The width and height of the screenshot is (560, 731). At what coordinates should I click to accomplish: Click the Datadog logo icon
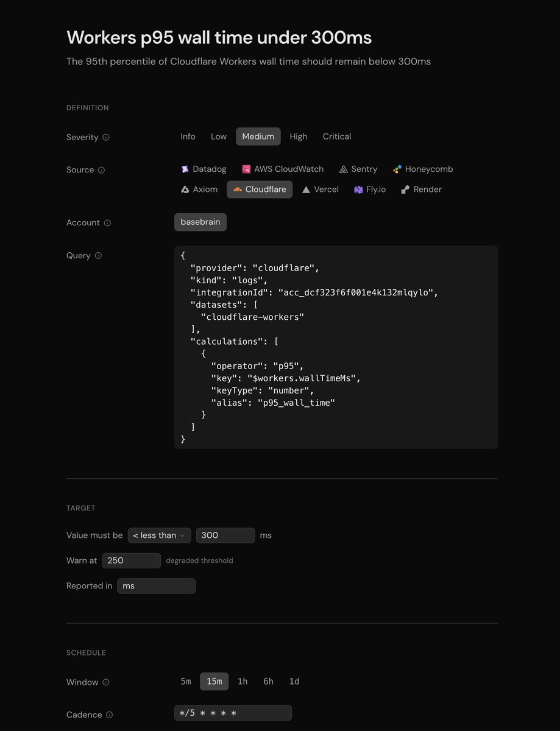point(185,169)
